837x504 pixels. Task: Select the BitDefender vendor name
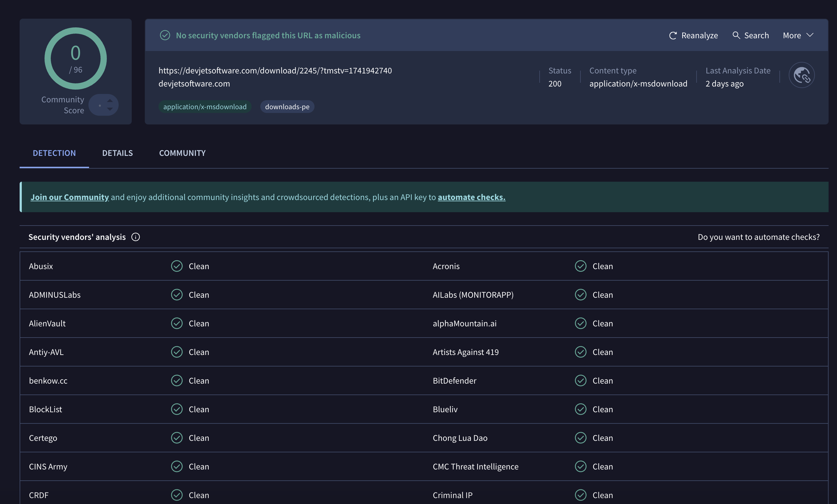pyautogui.click(x=455, y=380)
